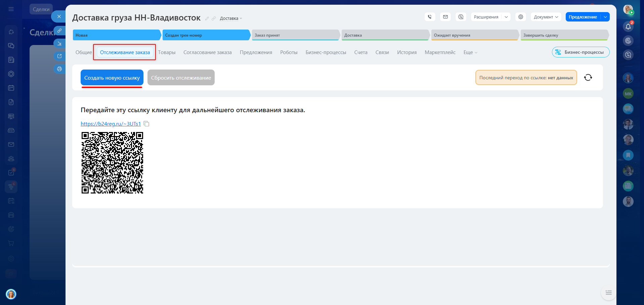Expand the Расширения dropdown arrow

point(506,17)
